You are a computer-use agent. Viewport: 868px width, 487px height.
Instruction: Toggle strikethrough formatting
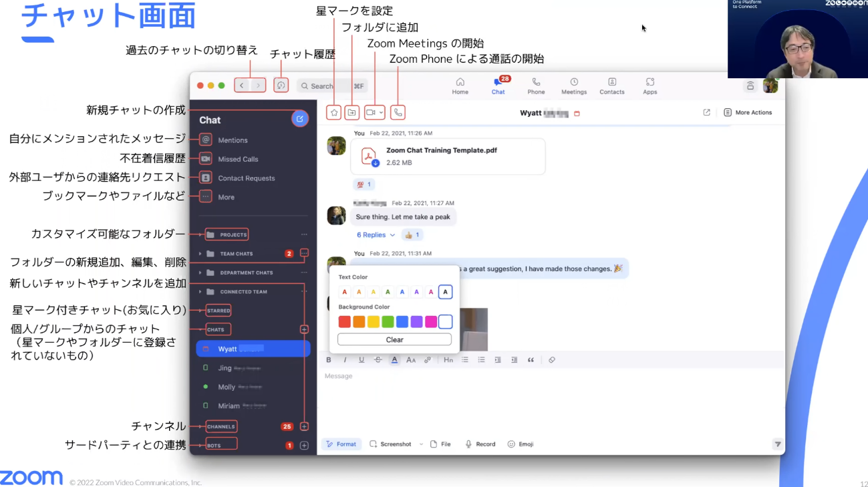point(378,360)
